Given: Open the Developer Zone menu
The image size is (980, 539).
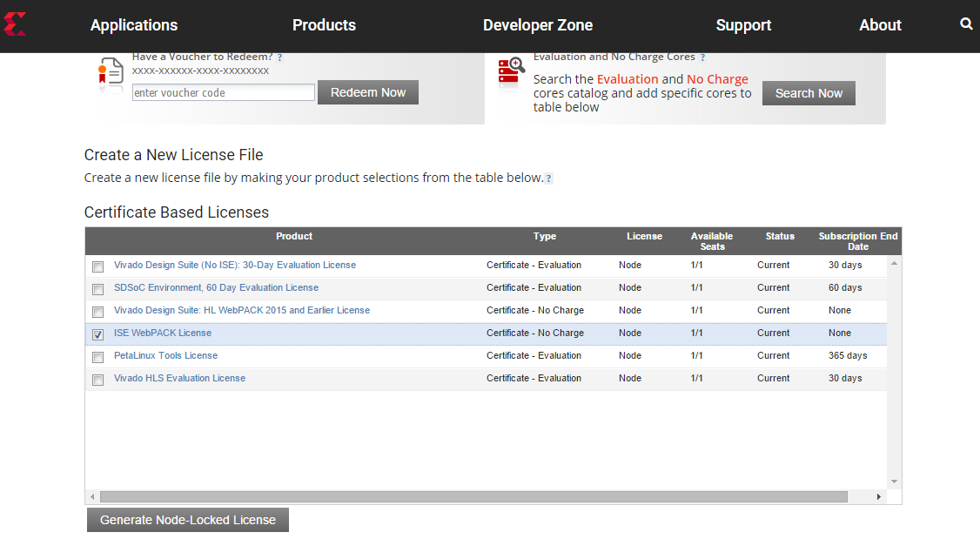Looking at the screenshot, I should click(538, 25).
